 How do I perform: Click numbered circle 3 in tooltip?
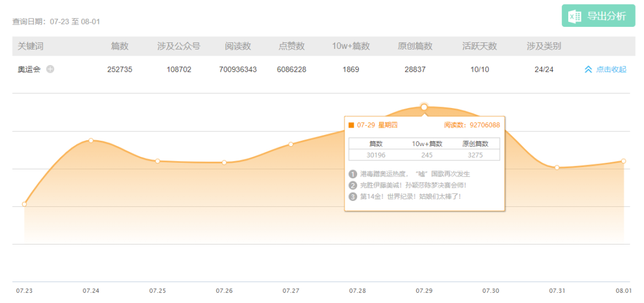point(352,197)
